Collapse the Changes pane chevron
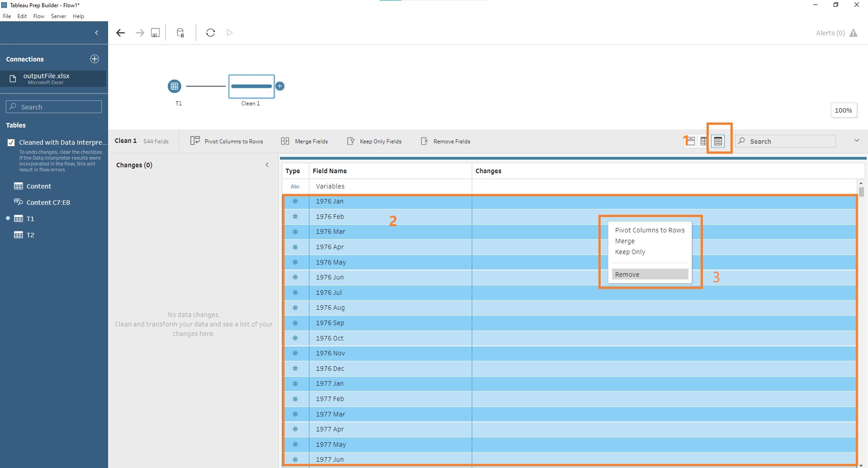The width and height of the screenshot is (868, 468). tap(267, 165)
